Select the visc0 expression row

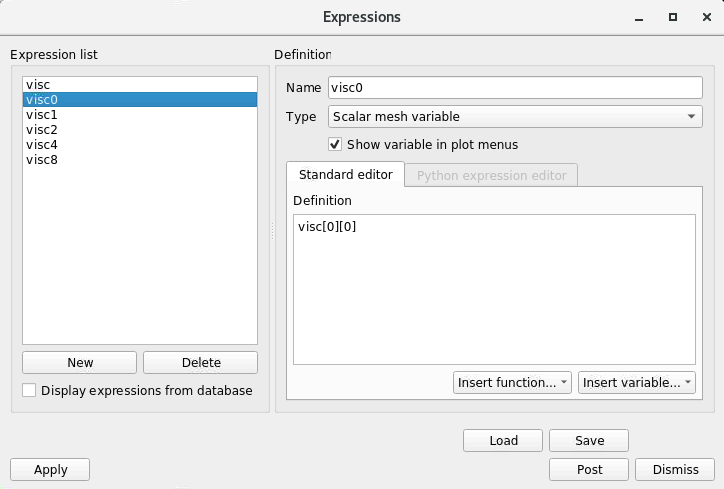[140, 100]
